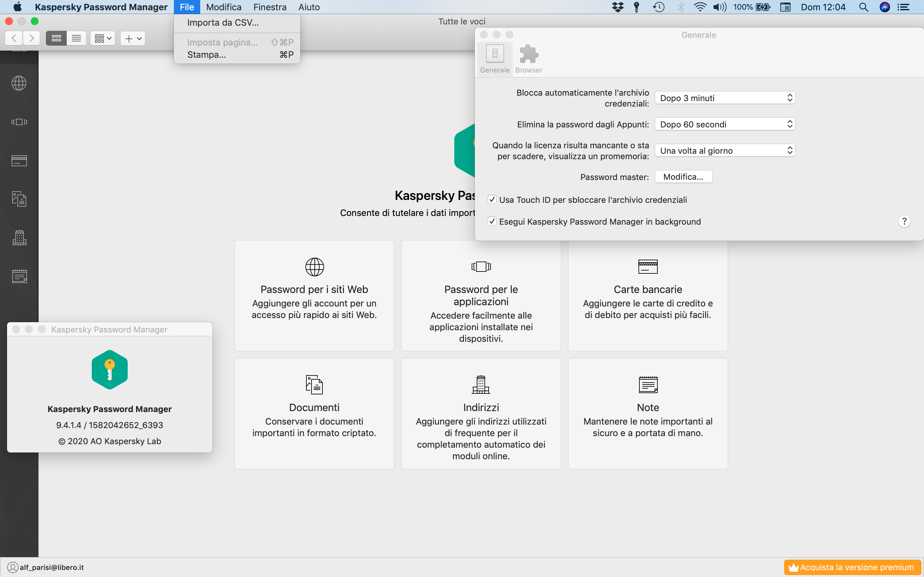The width and height of the screenshot is (924, 577).
Task: Uncheck run in background option
Action: [x=492, y=221]
